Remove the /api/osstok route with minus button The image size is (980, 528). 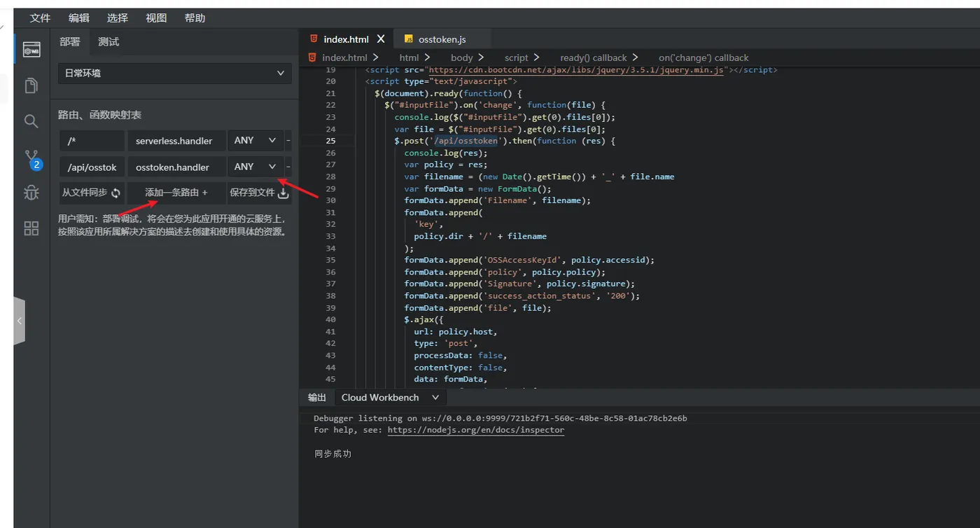tap(288, 167)
